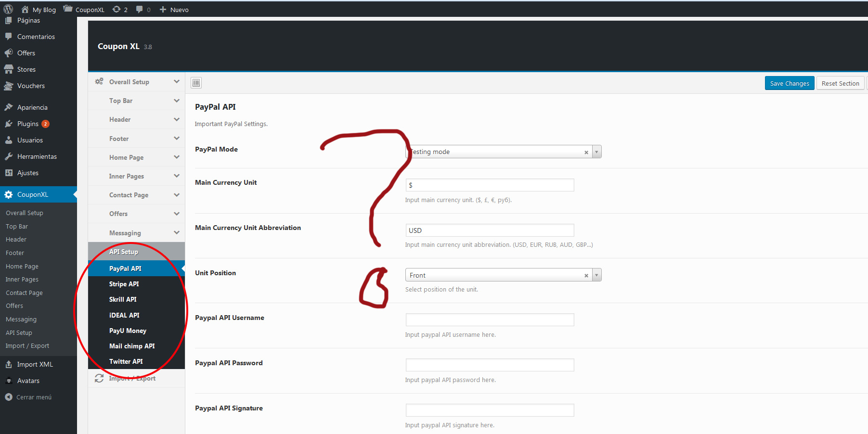The image size is (868, 434).
Task: Select the Skrill API tab
Action: pyautogui.click(x=137, y=299)
